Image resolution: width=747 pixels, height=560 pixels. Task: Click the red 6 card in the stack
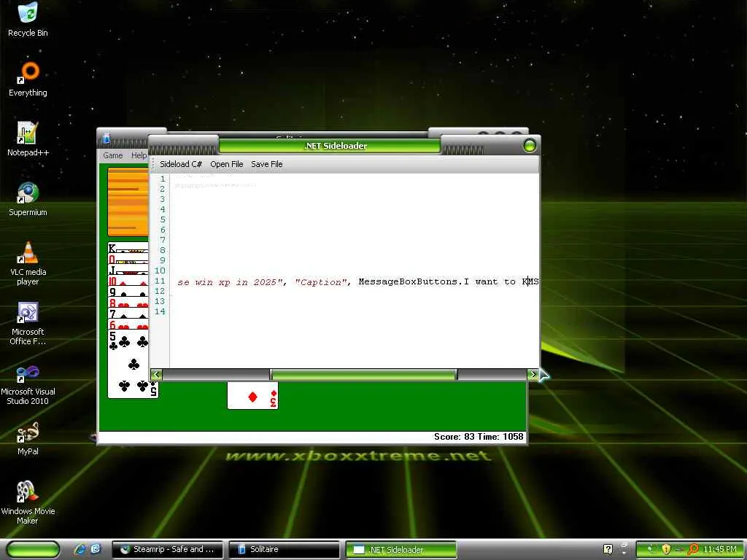128,324
